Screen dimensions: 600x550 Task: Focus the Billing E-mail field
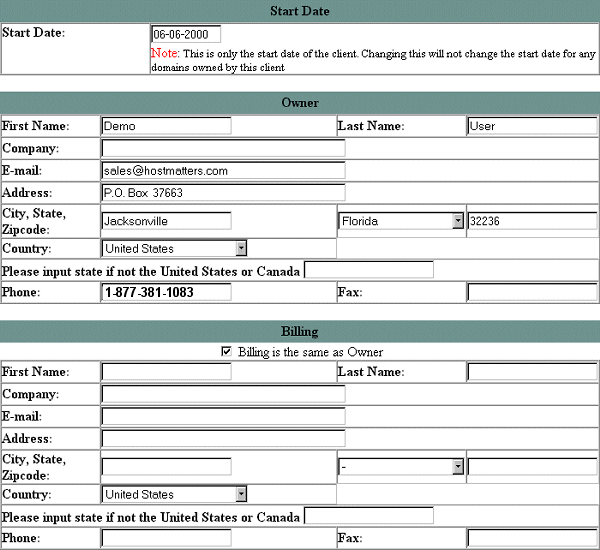click(223, 416)
